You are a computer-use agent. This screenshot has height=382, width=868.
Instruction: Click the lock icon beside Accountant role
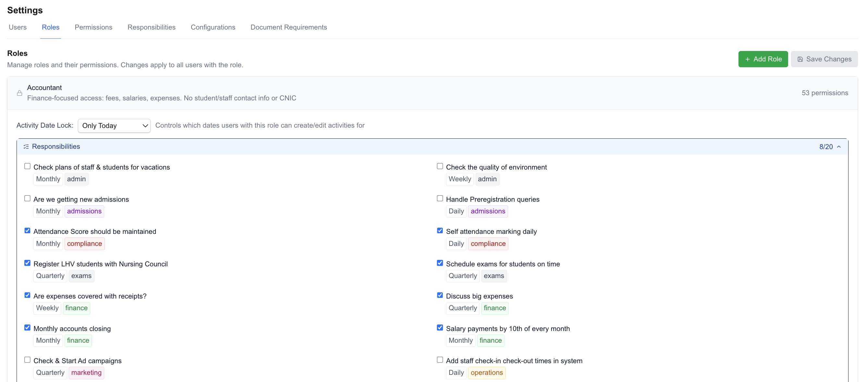(x=19, y=93)
